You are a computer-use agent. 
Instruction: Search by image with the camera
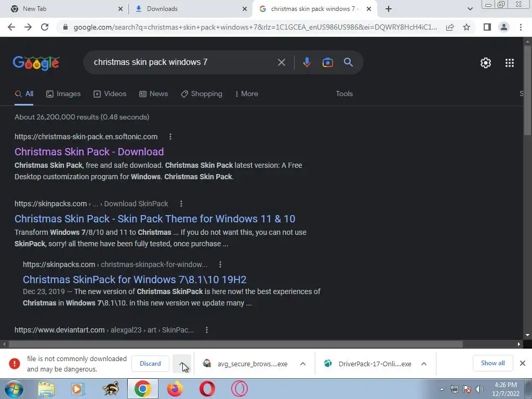coord(327,62)
